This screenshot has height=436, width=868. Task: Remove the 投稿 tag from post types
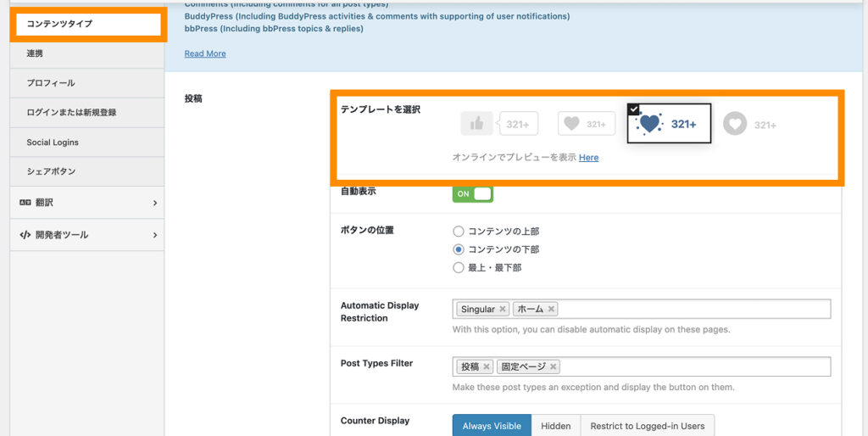point(487,367)
